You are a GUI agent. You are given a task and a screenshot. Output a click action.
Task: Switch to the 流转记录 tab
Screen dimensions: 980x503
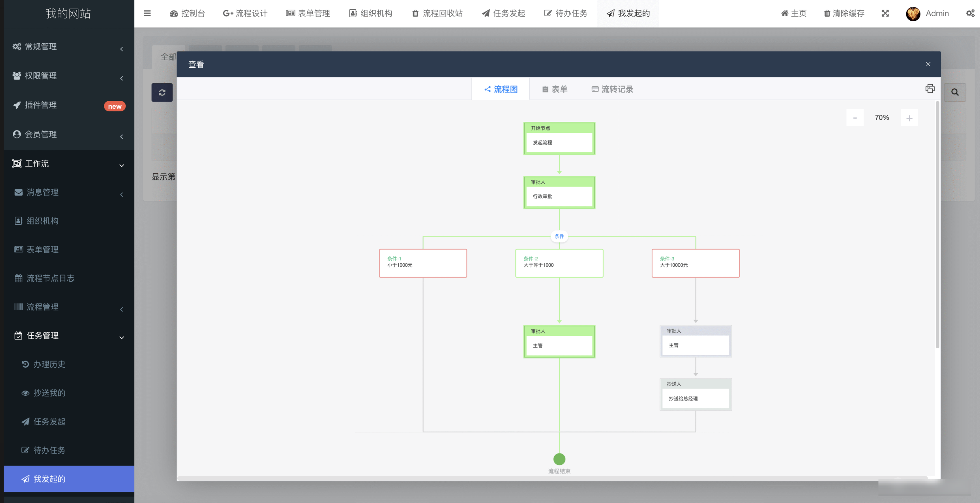point(612,89)
